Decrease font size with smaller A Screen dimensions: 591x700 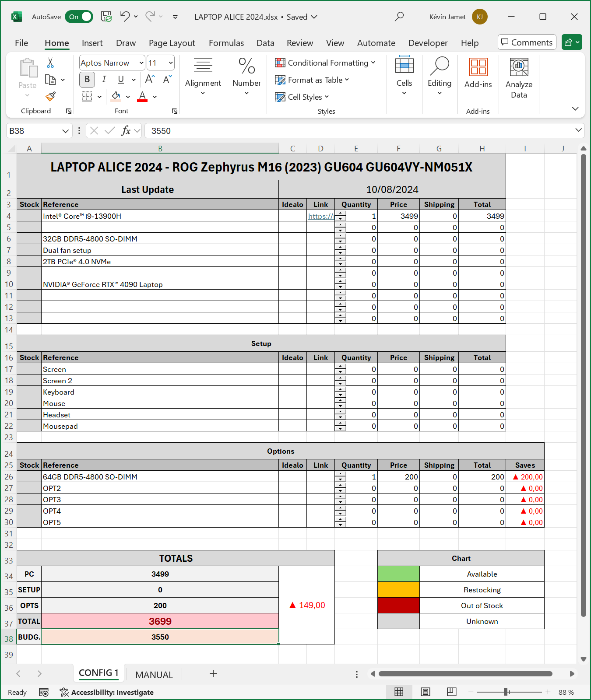(167, 79)
